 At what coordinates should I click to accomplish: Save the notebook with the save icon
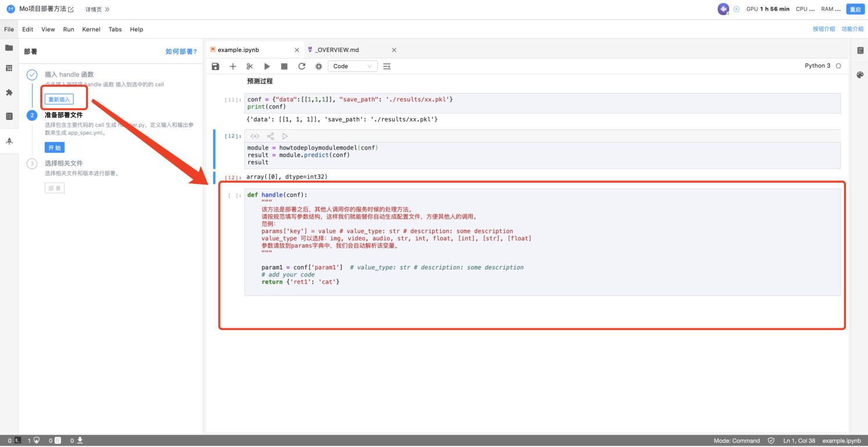pos(216,66)
